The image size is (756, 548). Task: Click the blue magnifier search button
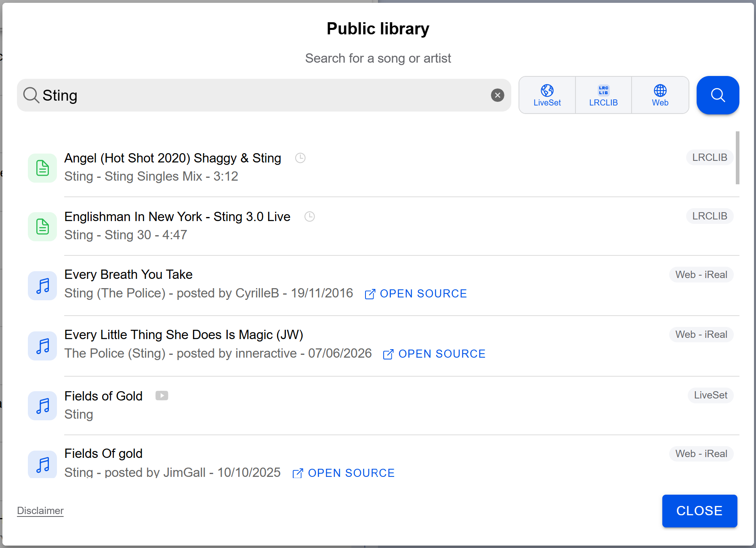pos(718,95)
